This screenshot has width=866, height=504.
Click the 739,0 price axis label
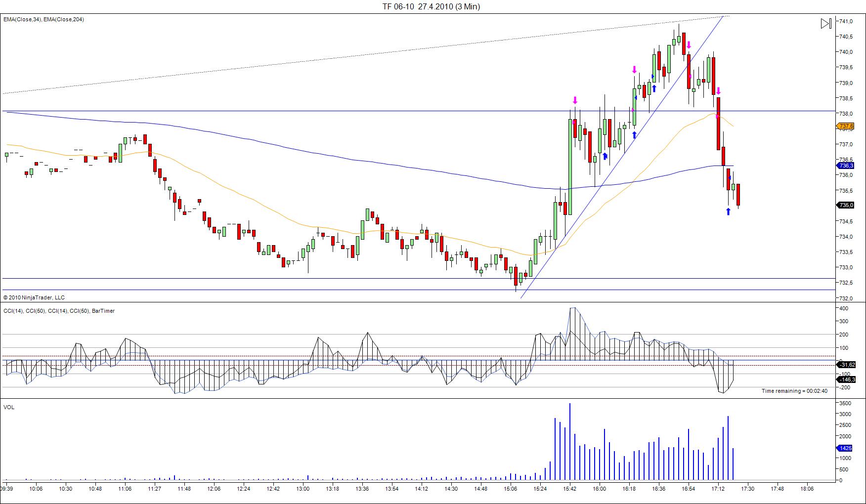click(846, 83)
